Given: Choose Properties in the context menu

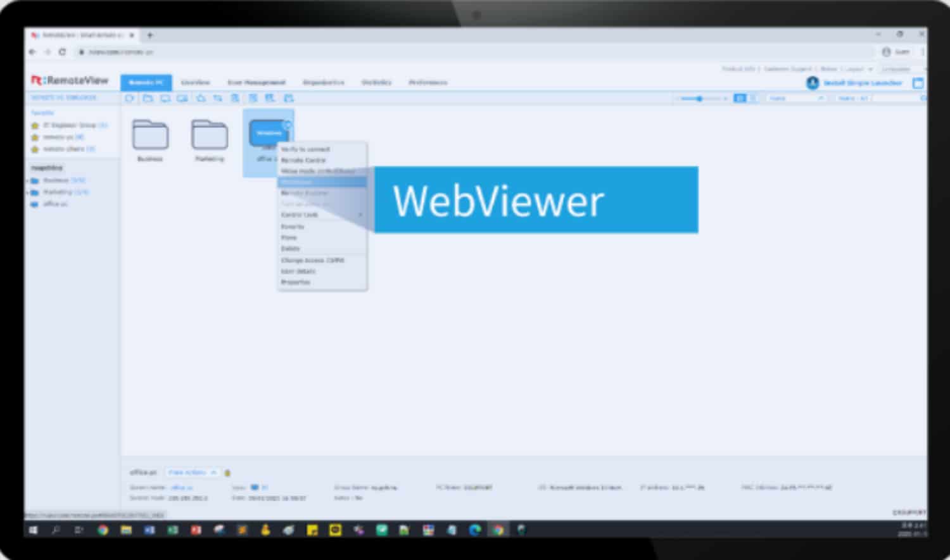Looking at the screenshot, I should coord(322,282).
